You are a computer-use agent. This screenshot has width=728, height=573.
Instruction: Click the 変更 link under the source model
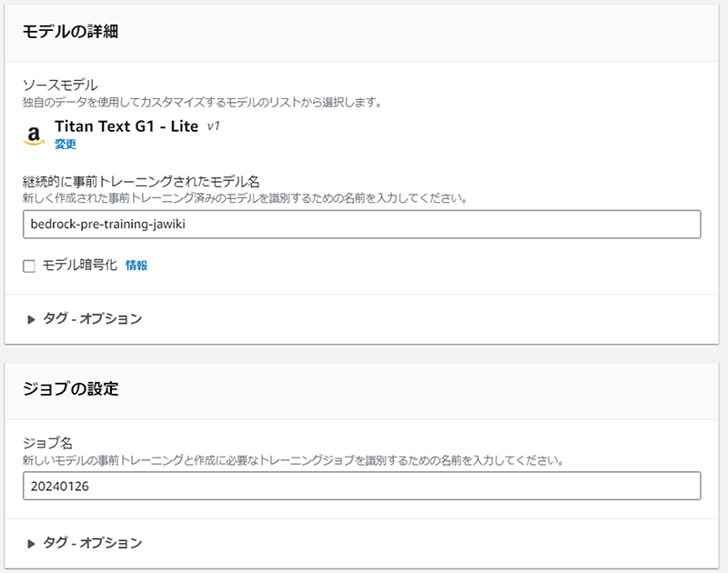tap(66, 144)
